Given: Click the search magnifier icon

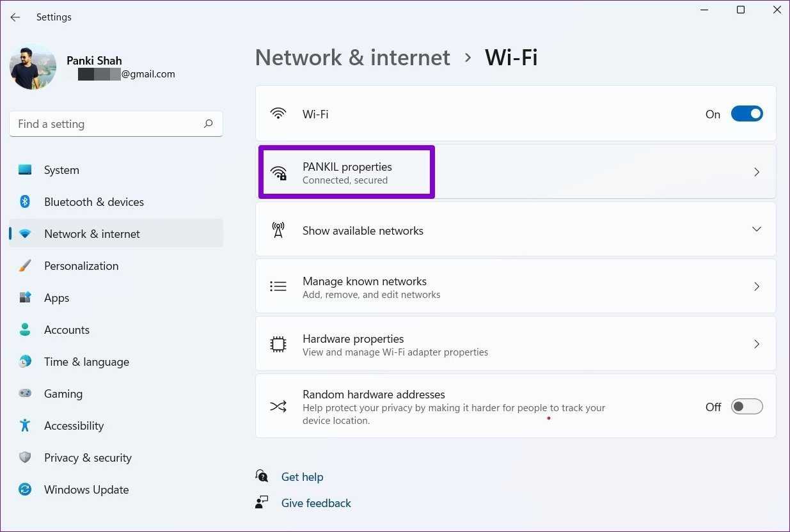Looking at the screenshot, I should coord(208,124).
